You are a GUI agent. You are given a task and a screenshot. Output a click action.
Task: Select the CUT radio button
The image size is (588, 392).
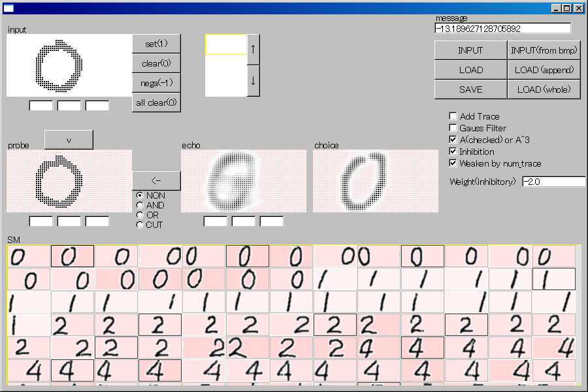pyautogui.click(x=139, y=225)
